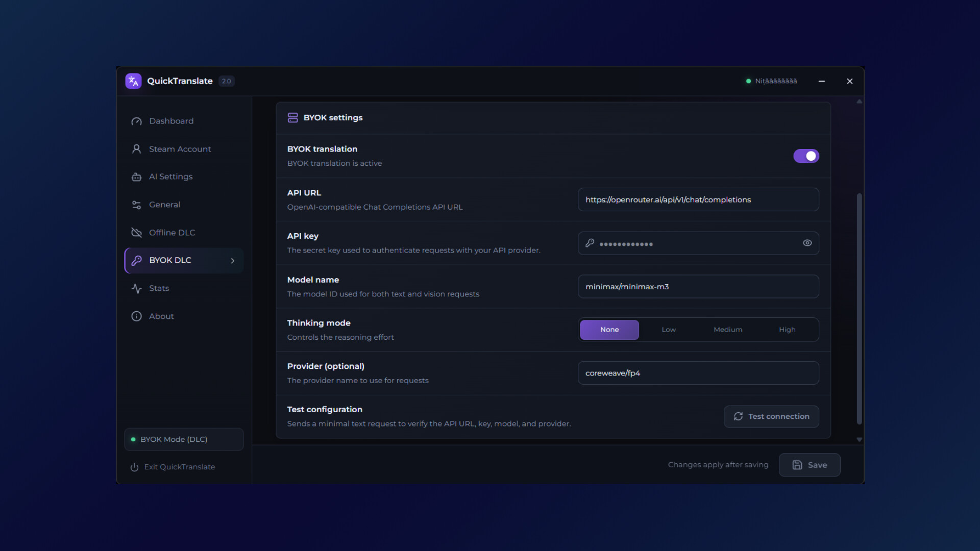The height and width of the screenshot is (551, 980).
Task: Open the Steam Account page
Action: [x=184, y=149]
